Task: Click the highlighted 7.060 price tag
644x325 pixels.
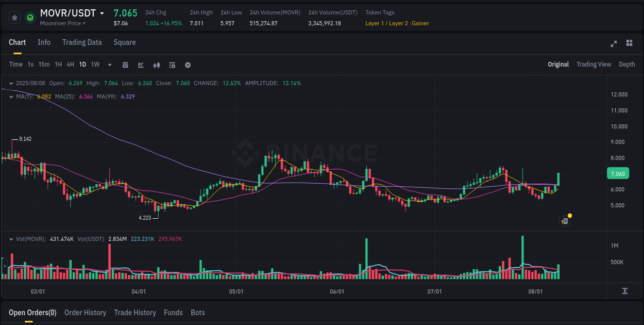Action: 618,173
